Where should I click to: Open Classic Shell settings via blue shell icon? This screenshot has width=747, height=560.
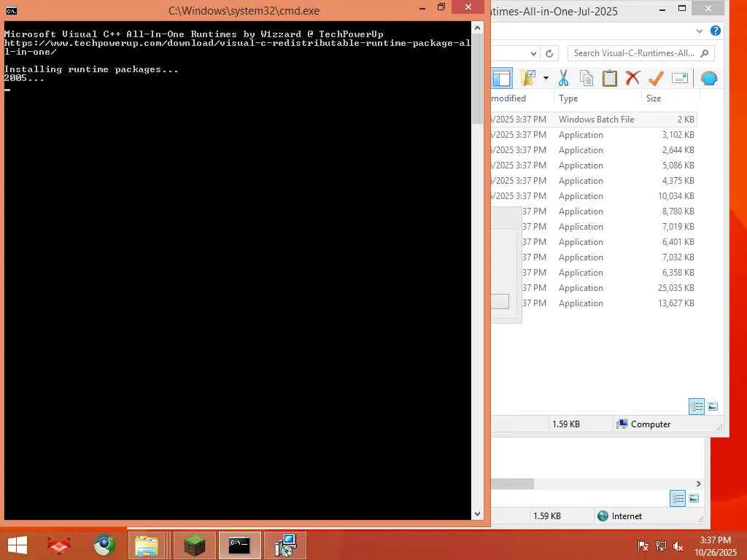click(709, 78)
